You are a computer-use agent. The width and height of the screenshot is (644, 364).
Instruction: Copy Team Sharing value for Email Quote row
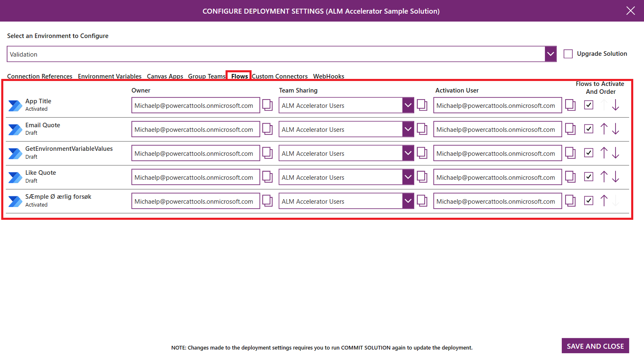(422, 129)
